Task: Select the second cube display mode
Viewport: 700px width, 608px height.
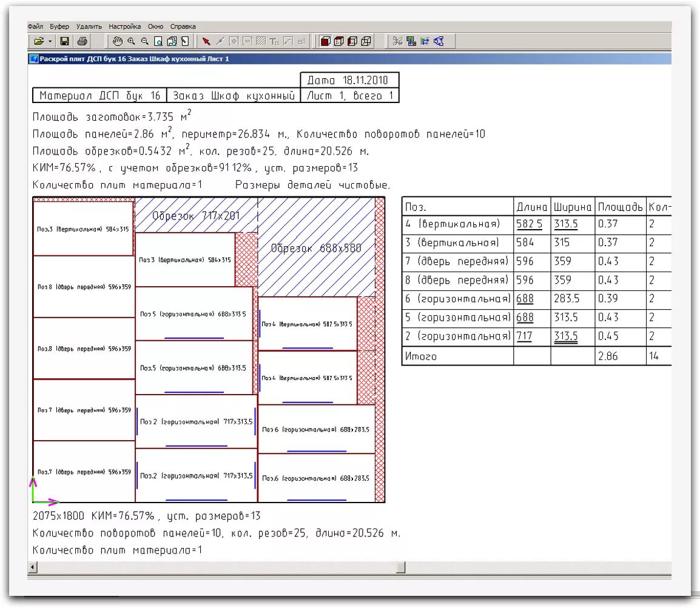Action: point(339,41)
